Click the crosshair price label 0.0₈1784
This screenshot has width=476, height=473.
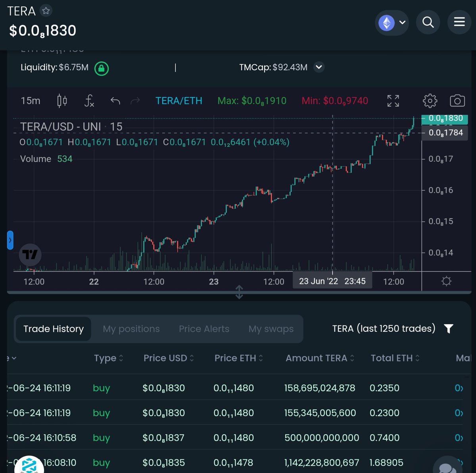coord(445,133)
